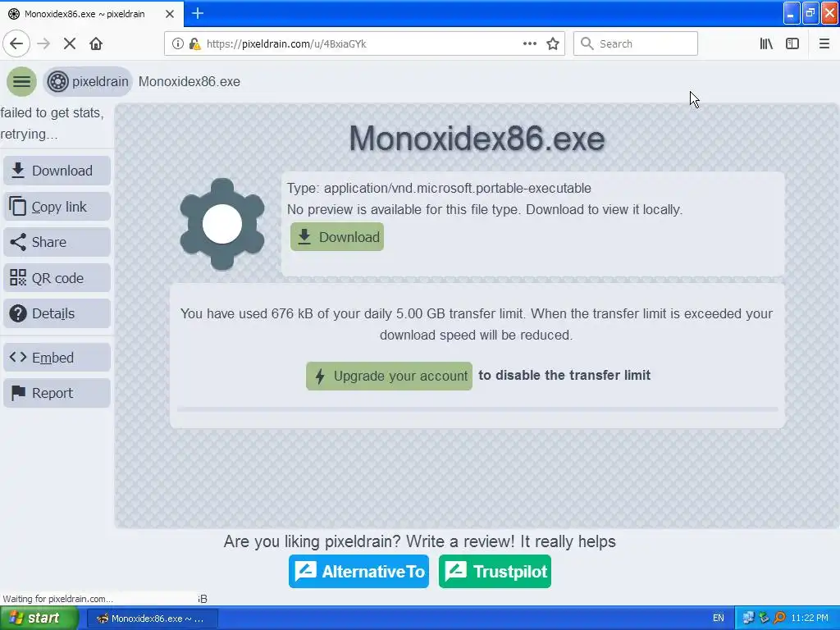The image size is (840, 630).
Task: Click the 'failed to get stats' message
Action: (52, 123)
